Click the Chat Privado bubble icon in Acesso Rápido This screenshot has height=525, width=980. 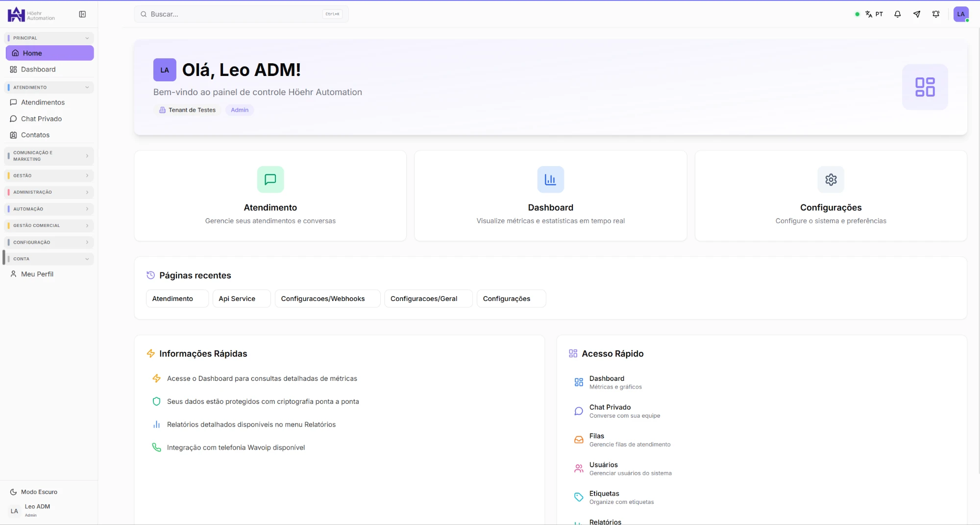point(579,411)
